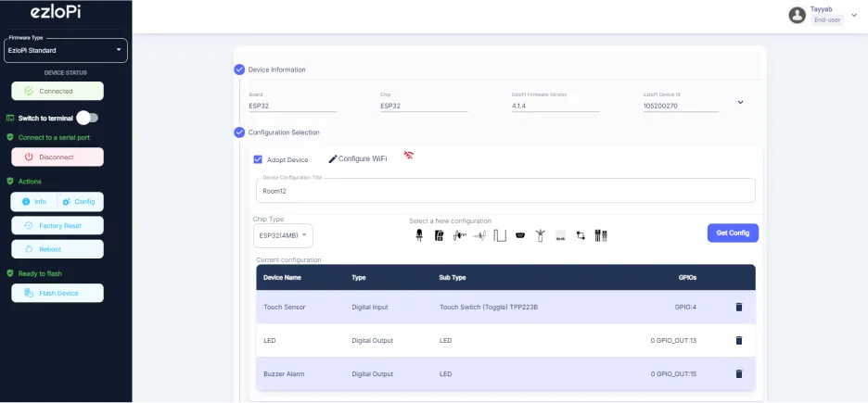
Task: Select the analog output waveform icon
Action: click(480, 235)
